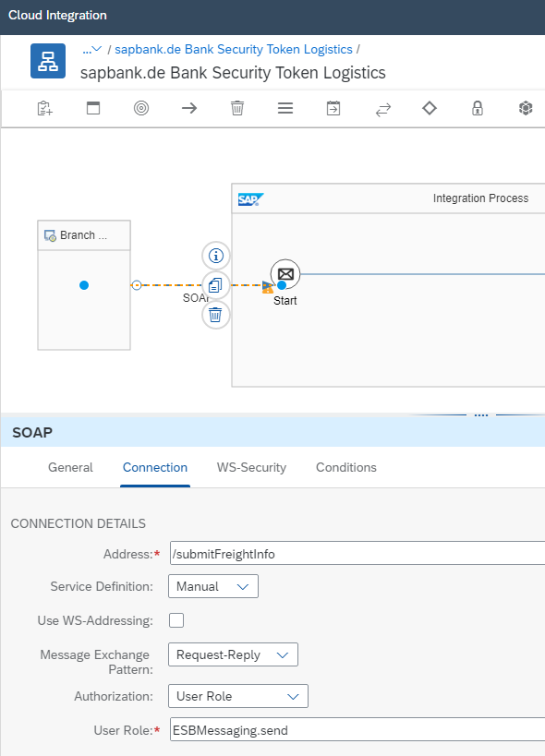Open sapbank.de Bank Security Token Logistics breadcrumb
This screenshot has width=545, height=756.
[x=234, y=49]
